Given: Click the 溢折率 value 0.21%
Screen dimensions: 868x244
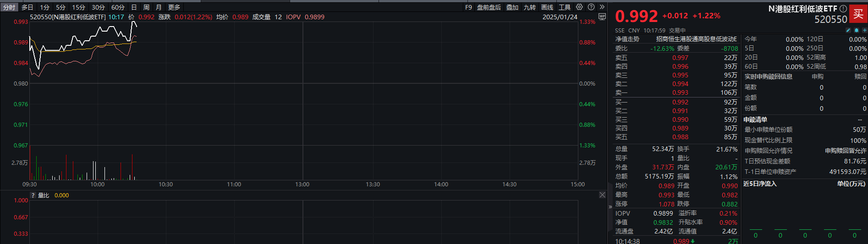Looking at the screenshot, I should [x=729, y=213].
